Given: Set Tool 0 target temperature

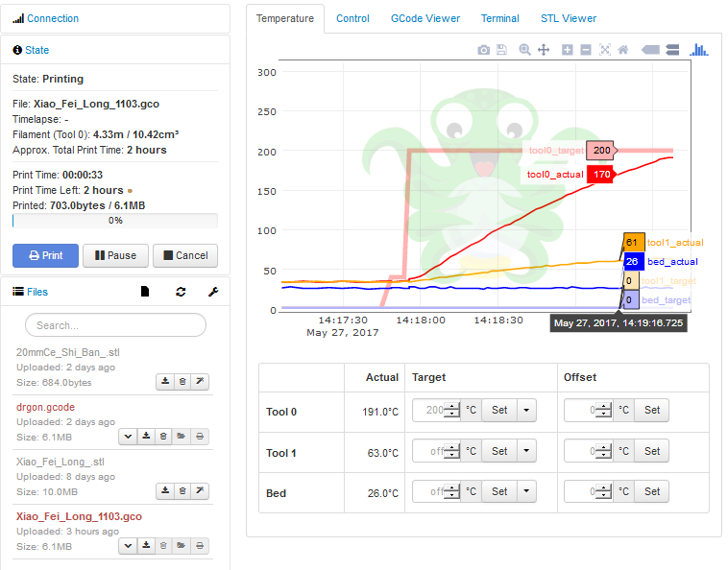Looking at the screenshot, I should click(499, 410).
